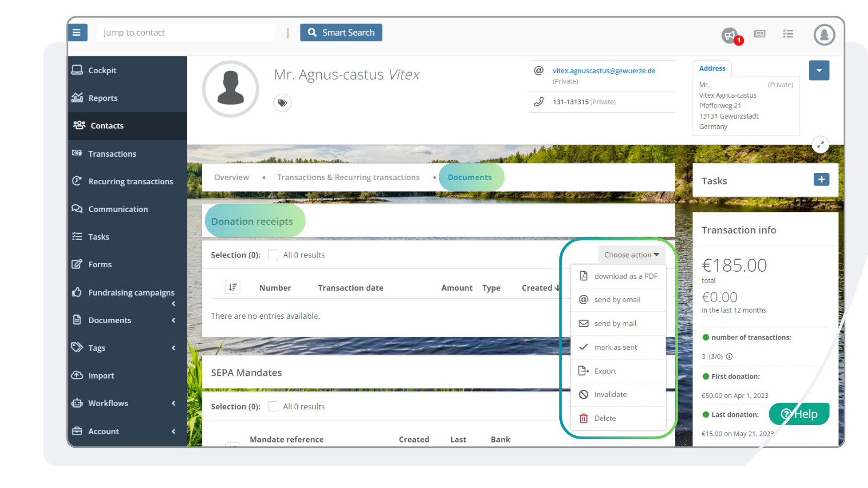Click the info icon next to transaction count
868x488 pixels.
click(x=730, y=356)
